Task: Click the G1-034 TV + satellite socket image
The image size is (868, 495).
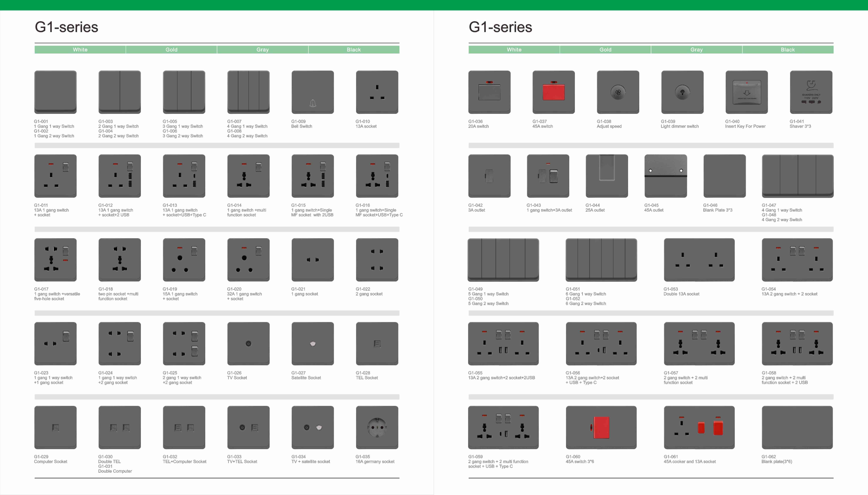Action: (313, 427)
